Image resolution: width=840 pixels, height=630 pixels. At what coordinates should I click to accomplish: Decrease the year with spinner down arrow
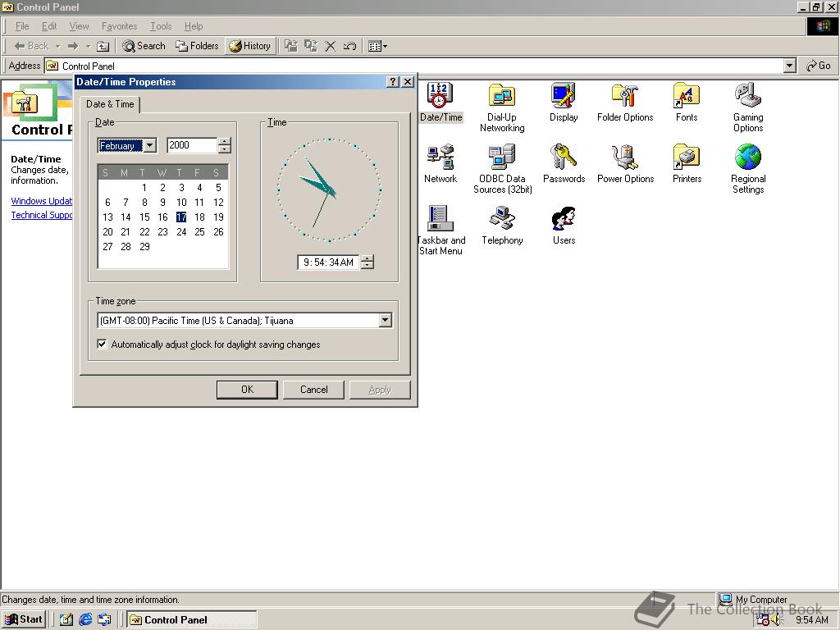(225, 149)
